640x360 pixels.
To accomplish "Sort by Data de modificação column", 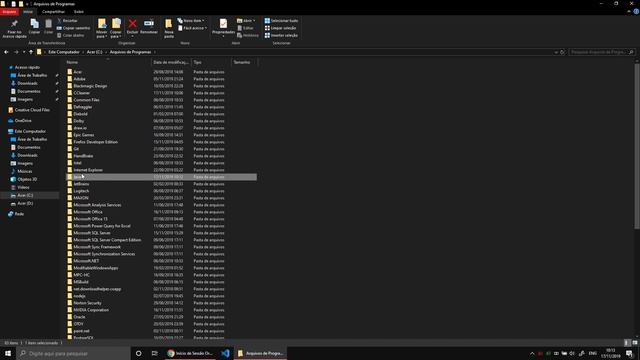I will point(171,62).
